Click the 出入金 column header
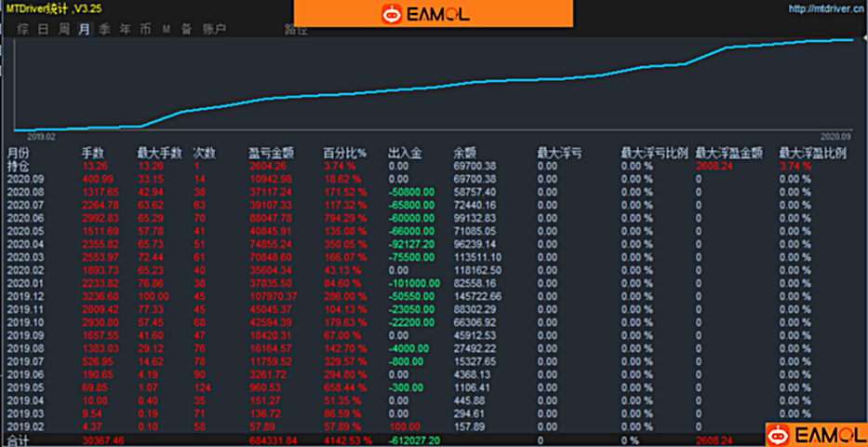 [405, 153]
